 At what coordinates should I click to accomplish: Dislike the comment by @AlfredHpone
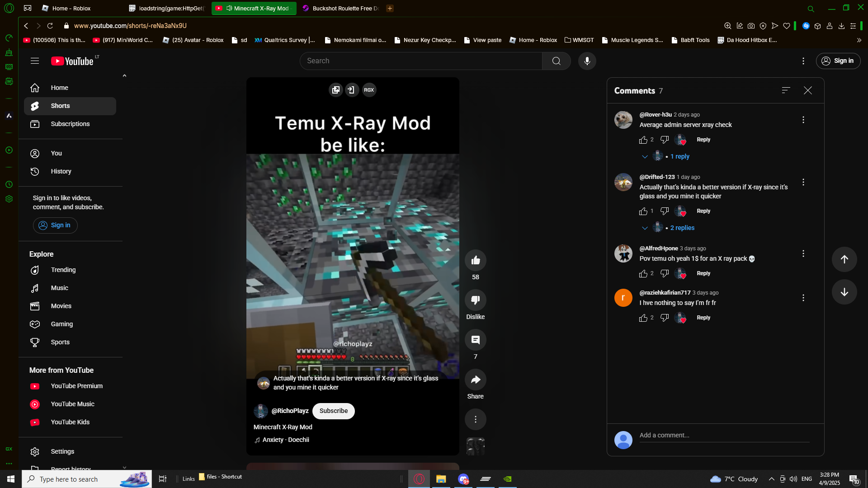point(665,274)
